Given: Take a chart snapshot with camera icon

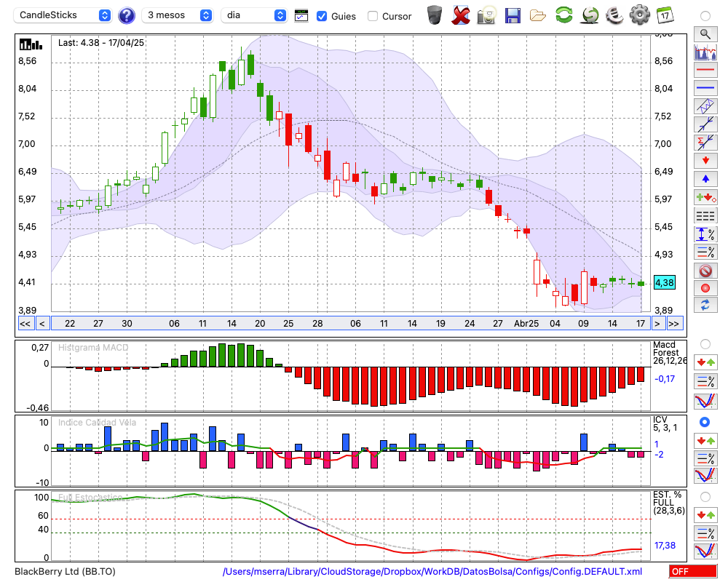Looking at the screenshot, I should [x=486, y=15].
